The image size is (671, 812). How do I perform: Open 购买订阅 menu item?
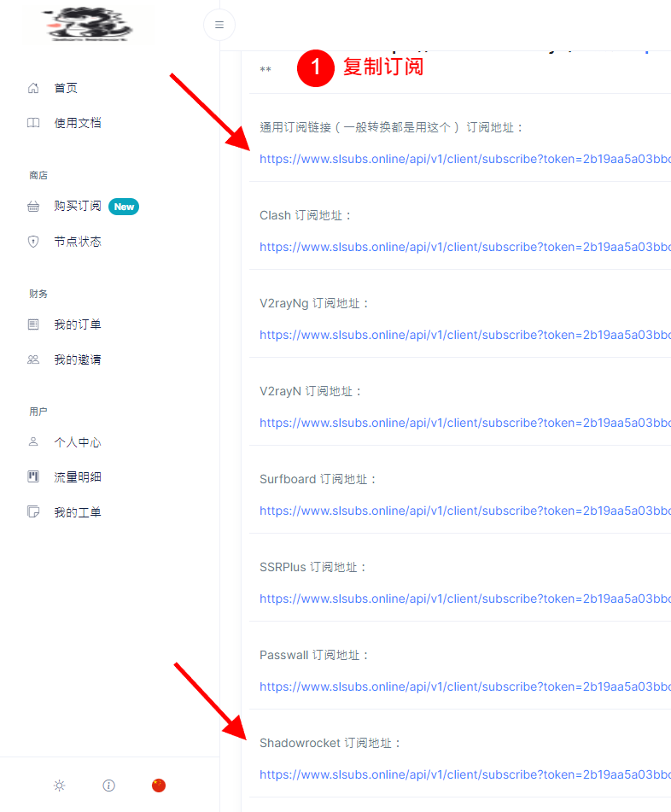point(78,207)
